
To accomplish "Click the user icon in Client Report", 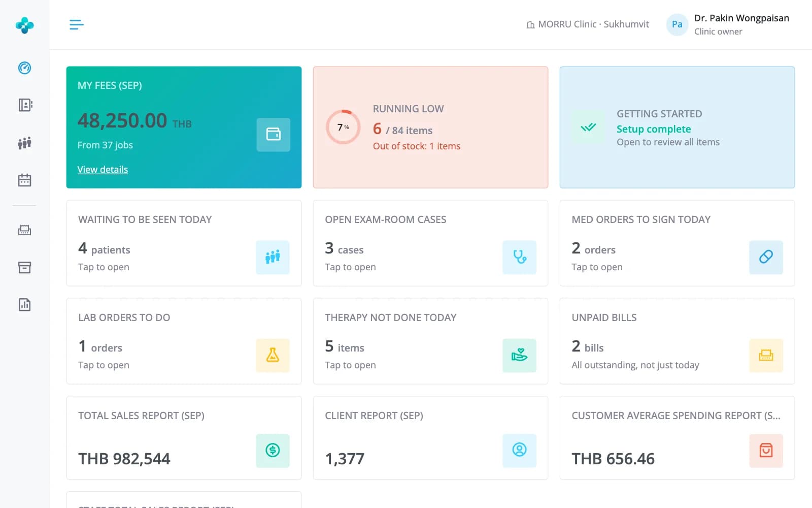I will tap(519, 451).
